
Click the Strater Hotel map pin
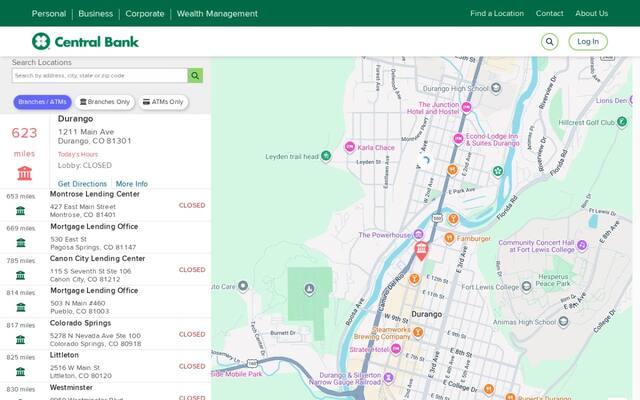point(396,349)
